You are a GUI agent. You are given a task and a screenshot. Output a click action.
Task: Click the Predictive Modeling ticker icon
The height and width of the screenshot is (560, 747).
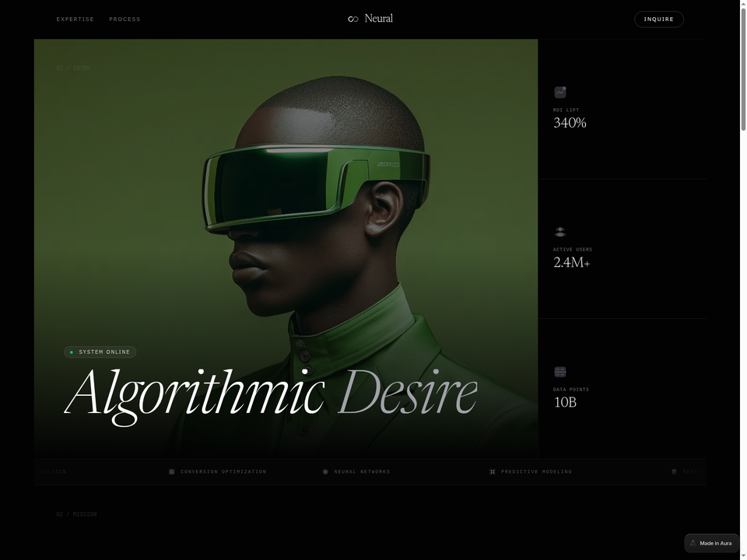pos(493,472)
